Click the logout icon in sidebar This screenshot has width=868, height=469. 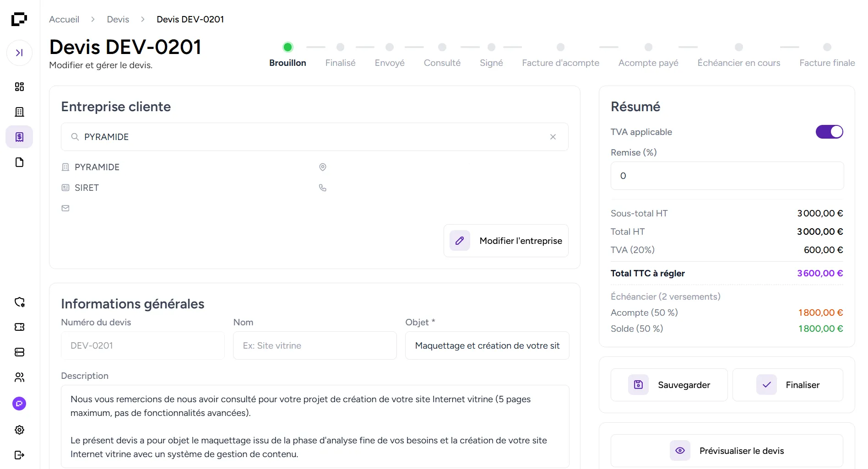(x=19, y=455)
